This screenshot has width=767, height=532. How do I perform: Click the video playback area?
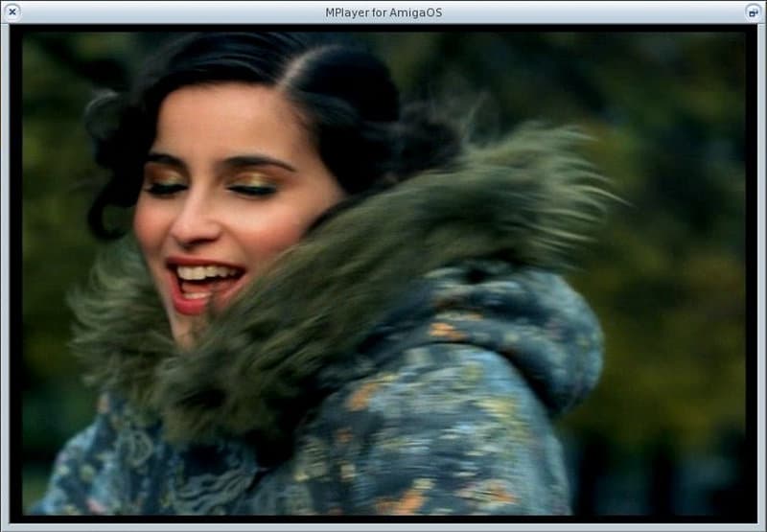tap(383, 274)
